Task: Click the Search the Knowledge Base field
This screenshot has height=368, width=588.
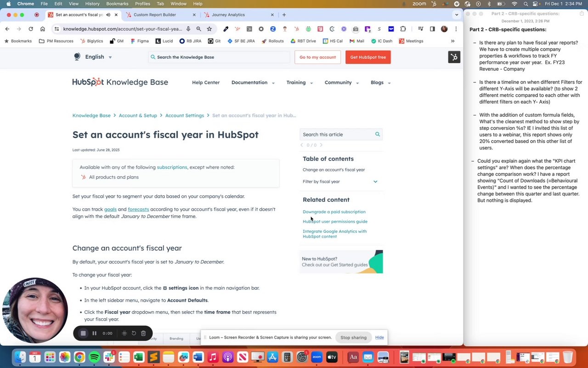Action: (x=219, y=57)
